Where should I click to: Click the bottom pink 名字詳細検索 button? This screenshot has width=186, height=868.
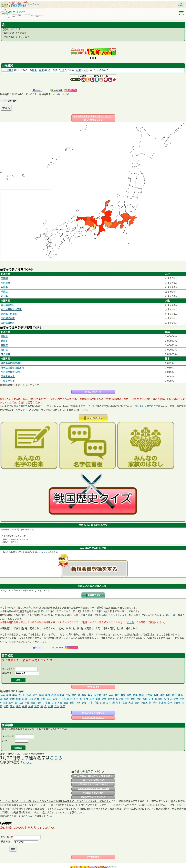pyautogui.click(x=93, y=857)
